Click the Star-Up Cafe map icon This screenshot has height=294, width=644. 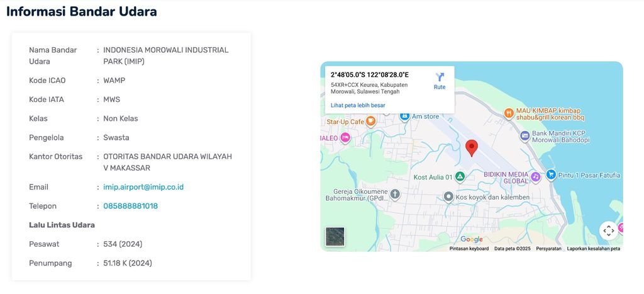371,121
